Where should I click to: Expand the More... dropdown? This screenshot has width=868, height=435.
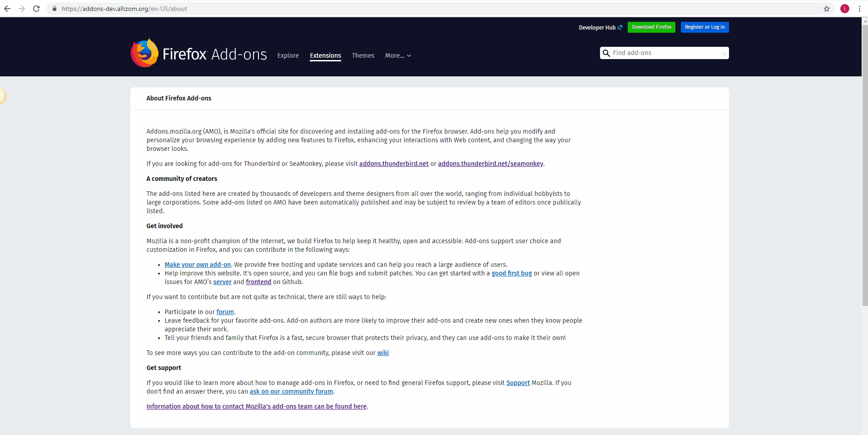(398, 55)
